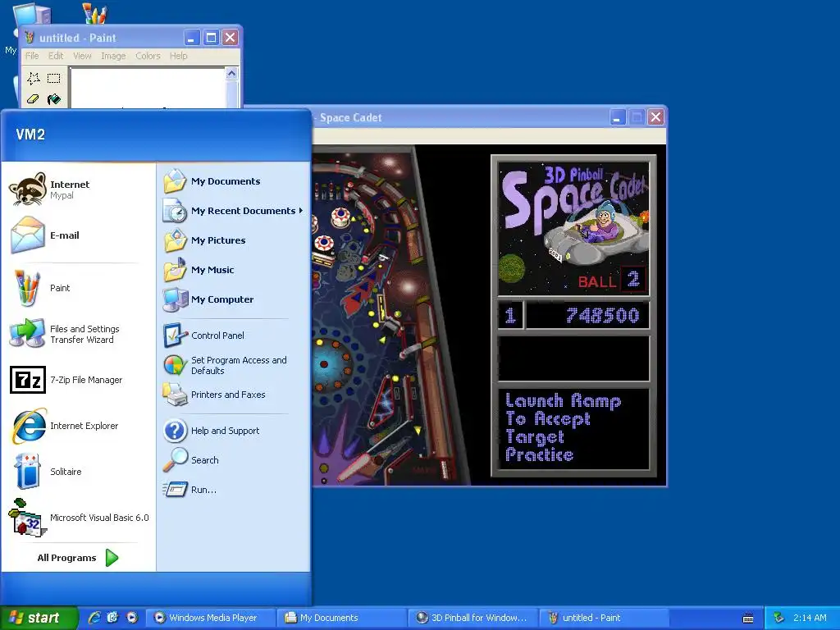Open My Music folder
840x630 pixels.
click(x=234, y=269)
